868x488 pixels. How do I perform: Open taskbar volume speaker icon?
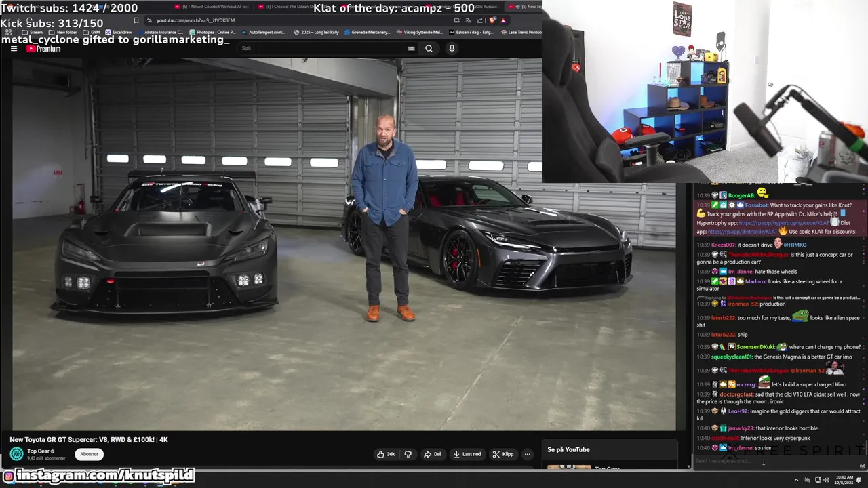pos(827,480)
